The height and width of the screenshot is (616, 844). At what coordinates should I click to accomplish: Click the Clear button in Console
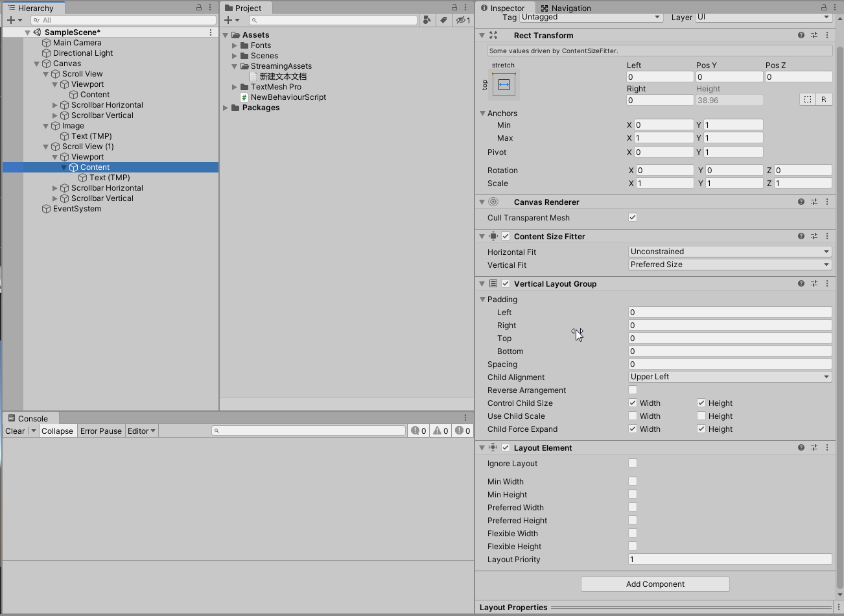pyautogui.click(x=14, y=431)
